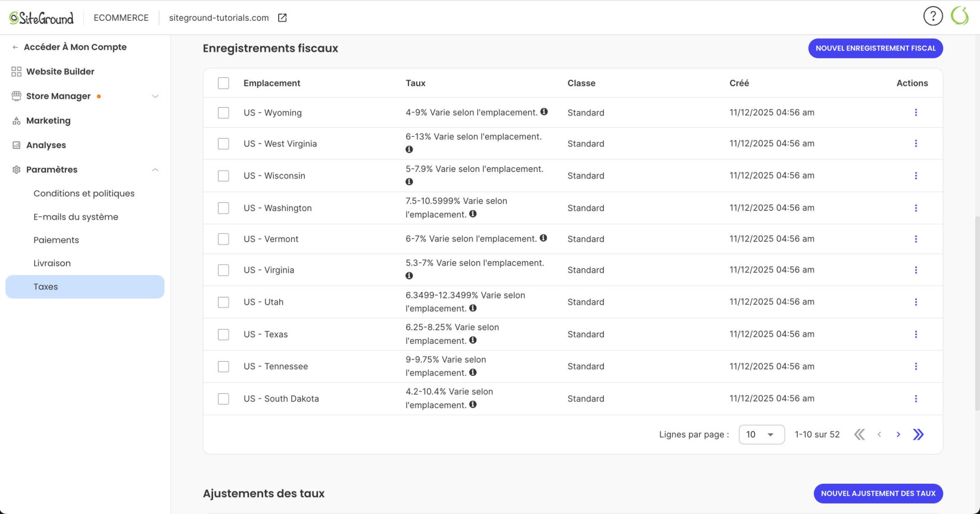
Task: Open Conditions et politiques settings
Action: (x=84, y=193)
